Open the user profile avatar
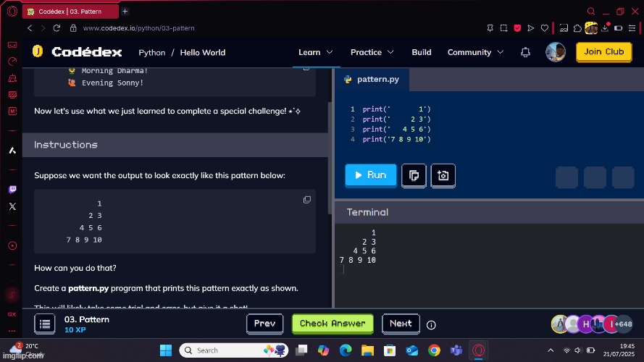 pos(556,52)
